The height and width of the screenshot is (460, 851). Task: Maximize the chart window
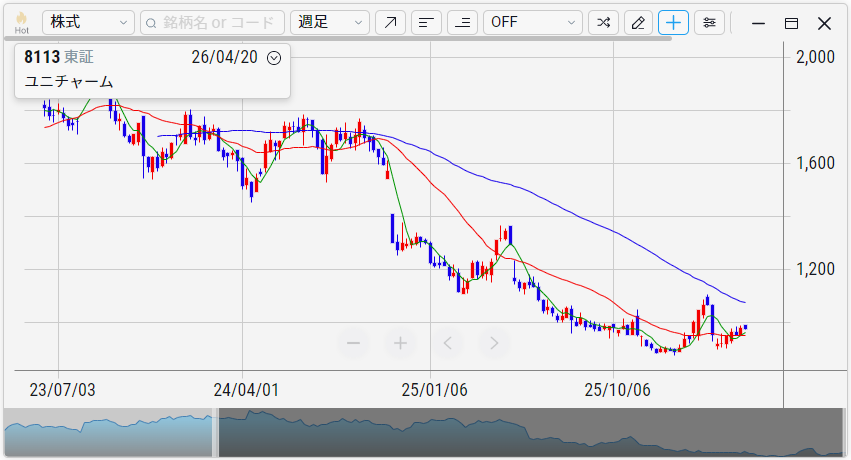click(x=791, y=23)
